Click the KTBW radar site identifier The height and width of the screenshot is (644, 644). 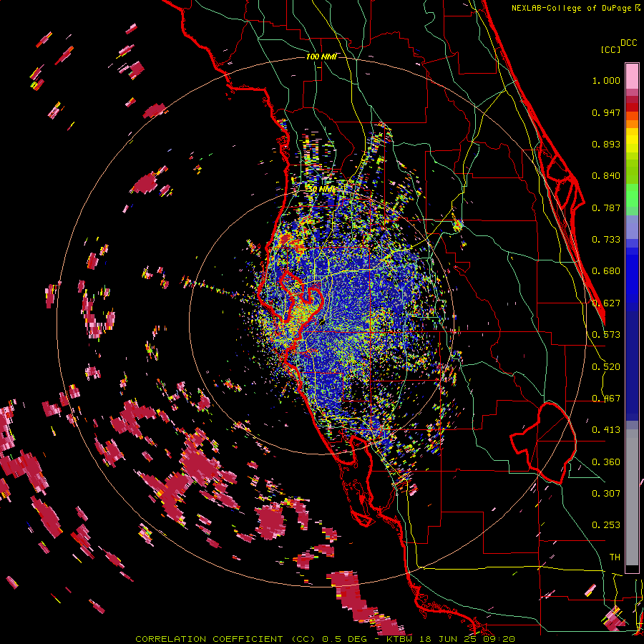click(x=399, y=639)
